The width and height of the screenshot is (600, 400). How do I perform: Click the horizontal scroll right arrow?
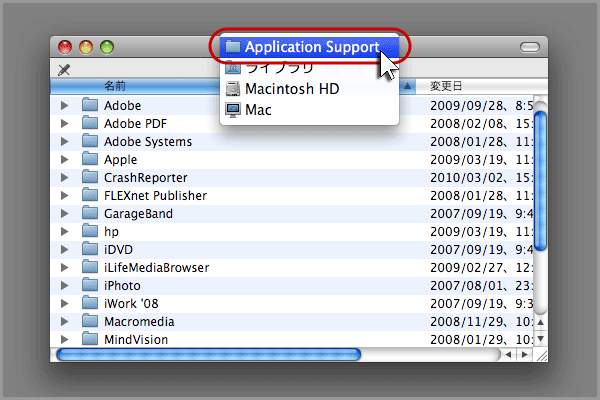click(x=525, y=355)
